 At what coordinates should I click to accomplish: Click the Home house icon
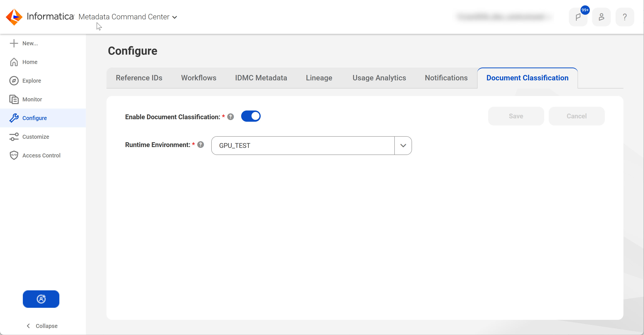tap(14, 62)
